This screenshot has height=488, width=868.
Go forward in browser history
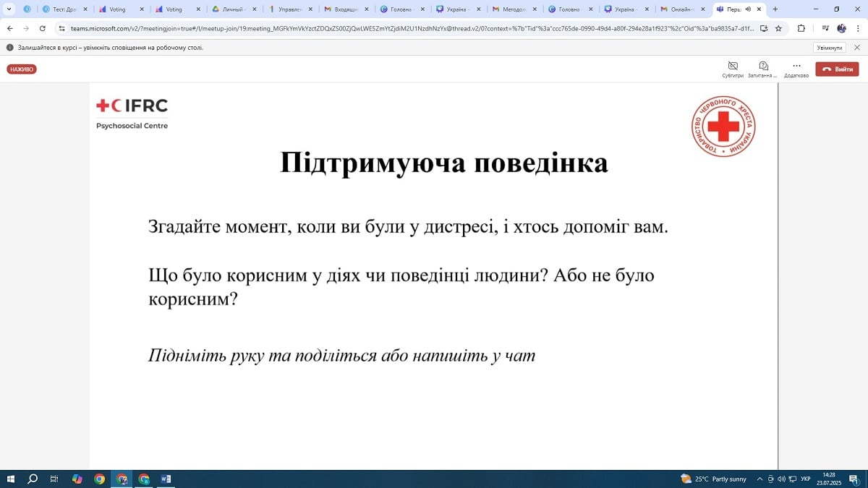[27, 28]
